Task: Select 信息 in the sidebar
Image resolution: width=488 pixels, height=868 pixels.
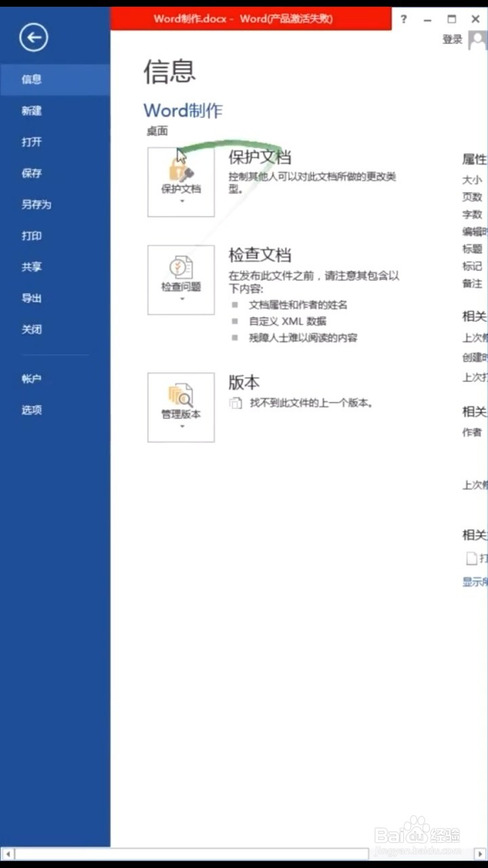Action: pyautogui.click(x=55, y=79)
